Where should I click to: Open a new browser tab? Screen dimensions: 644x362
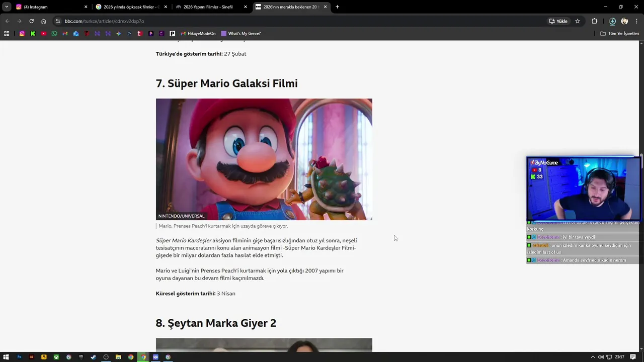tap(337, 7)
